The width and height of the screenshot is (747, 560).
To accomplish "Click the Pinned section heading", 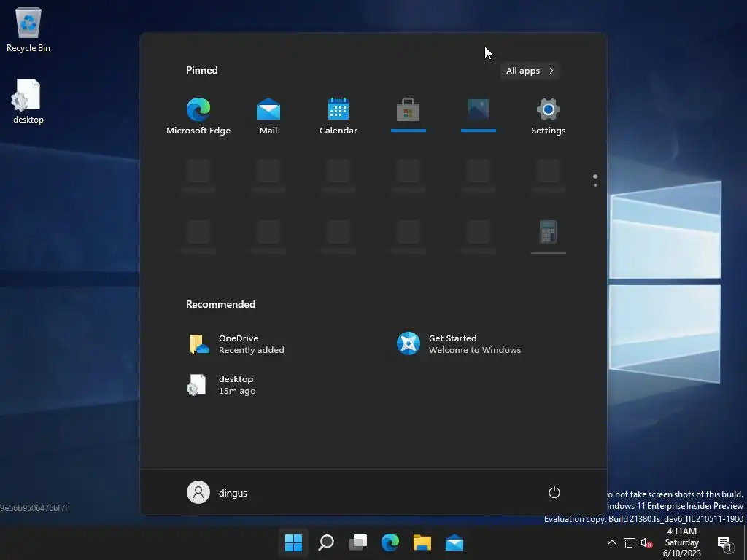I will pyautogui.click(x=202, y=70).
